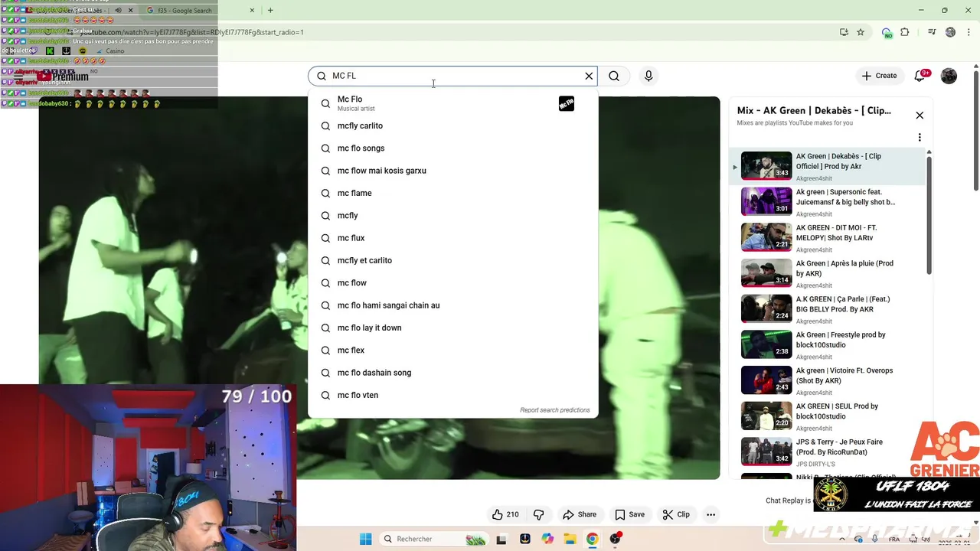Click the address bar URL
The width and height of the screenshot is (980, 551).
pos(191,32)
